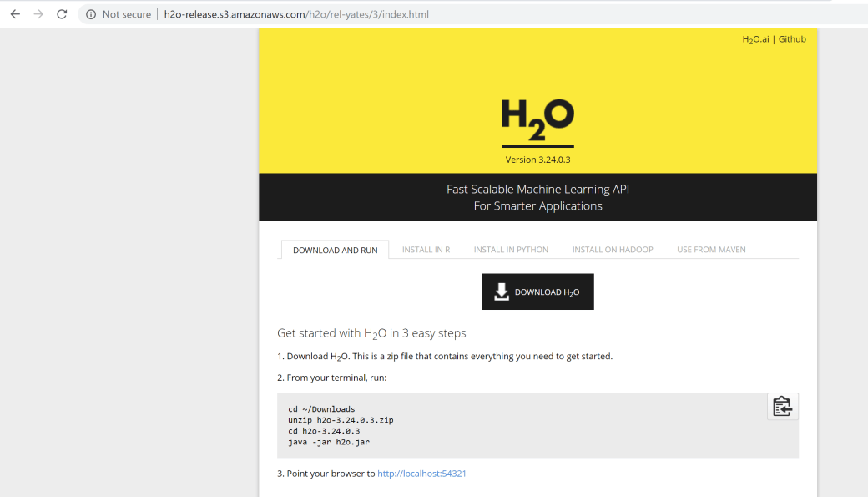This screenshot has height=497, width=868.
Task: Click 'unzip h2o-3.24.0.3.zip' command line
Action: [x=341, y=420]
